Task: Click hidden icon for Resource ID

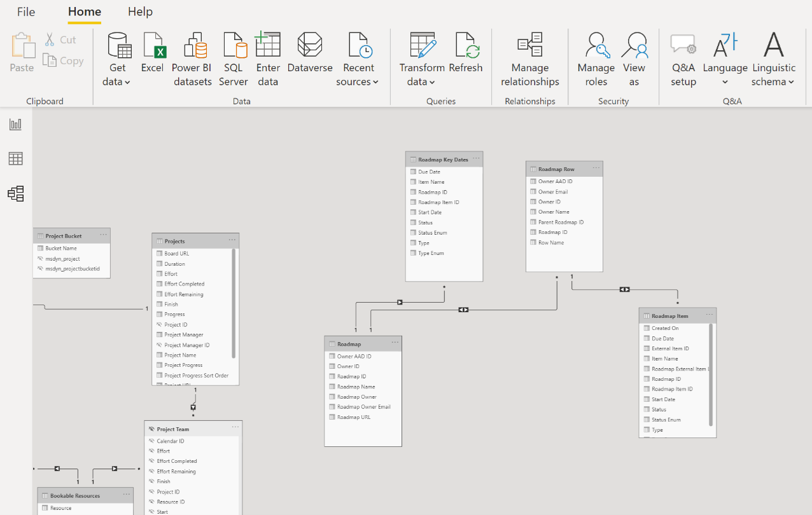Action: (x=152, y=502)
